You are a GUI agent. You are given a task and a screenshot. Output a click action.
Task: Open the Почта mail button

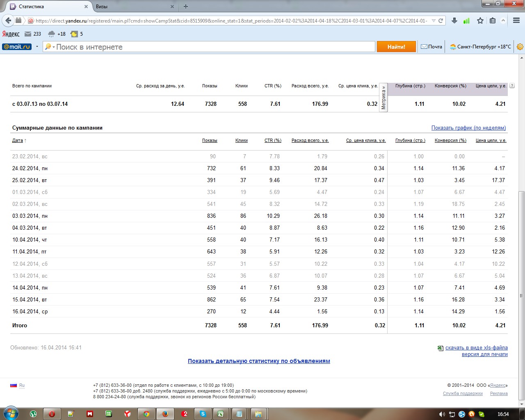tap(431, 47)
